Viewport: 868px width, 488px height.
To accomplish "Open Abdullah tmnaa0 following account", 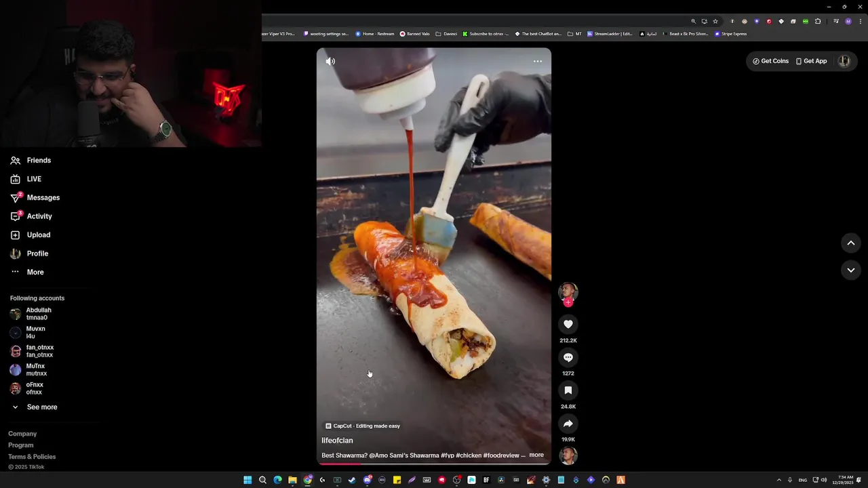I will pyautogui.click(x=31, y=314).
